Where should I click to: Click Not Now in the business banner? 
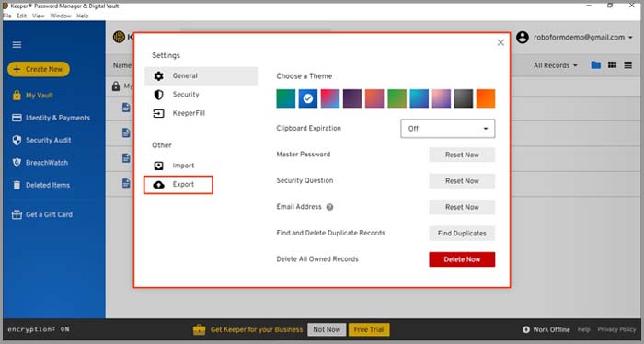tap(327, 329)
